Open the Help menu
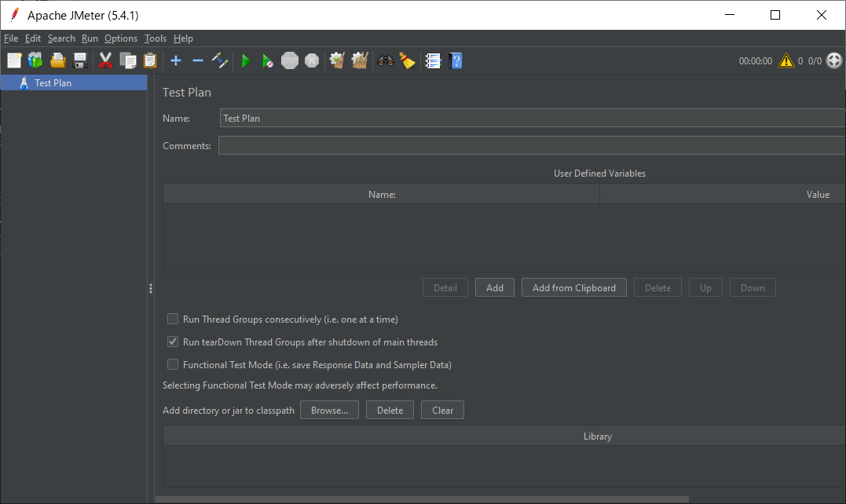This screenshot has height=504, width=846. [x=183, y=38]
